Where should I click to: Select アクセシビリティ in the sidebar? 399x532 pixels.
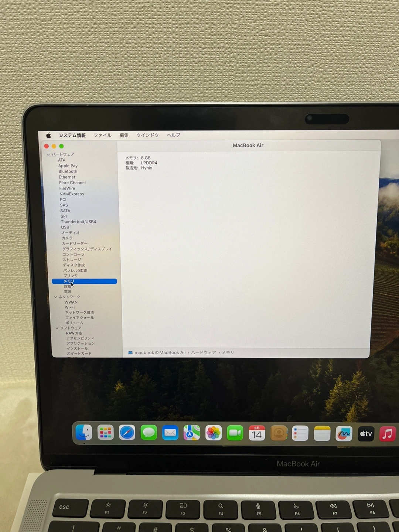[80, 338]
